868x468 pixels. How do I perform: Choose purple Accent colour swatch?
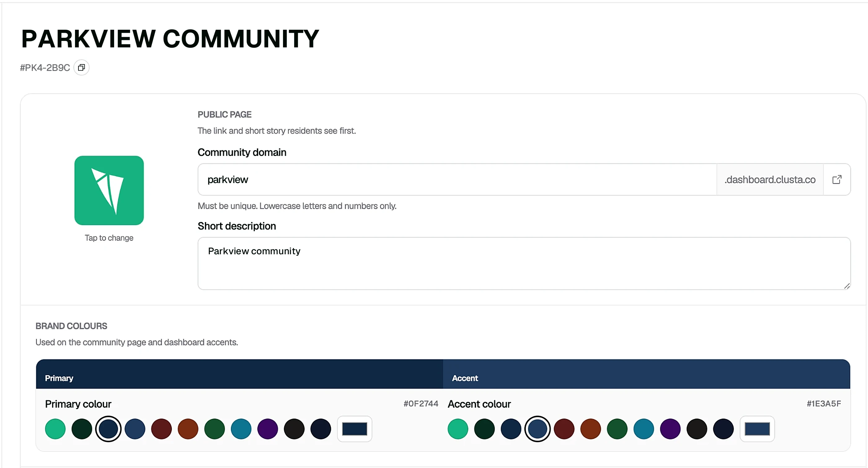[670, 429]
